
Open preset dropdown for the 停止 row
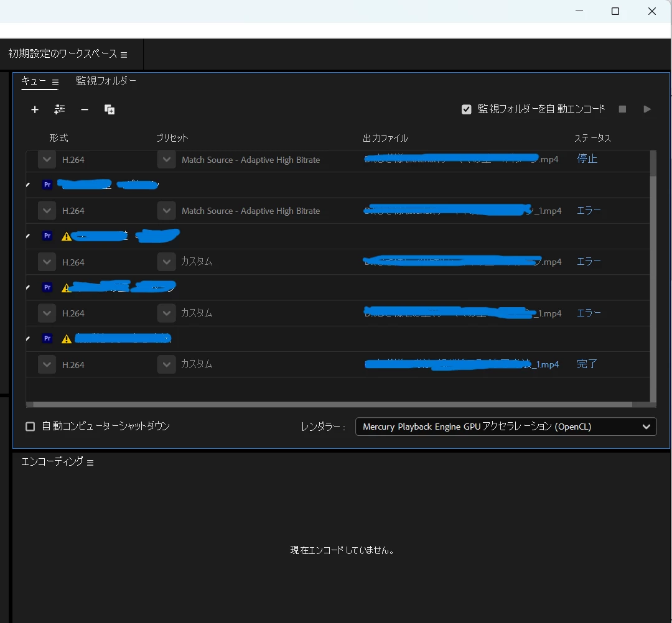166,160
